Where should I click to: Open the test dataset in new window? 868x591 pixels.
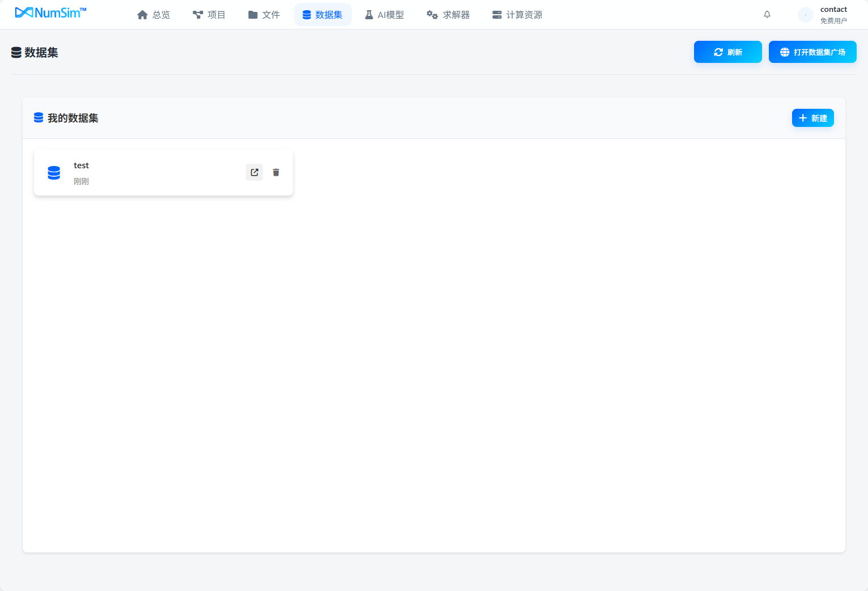pos(254,172)
